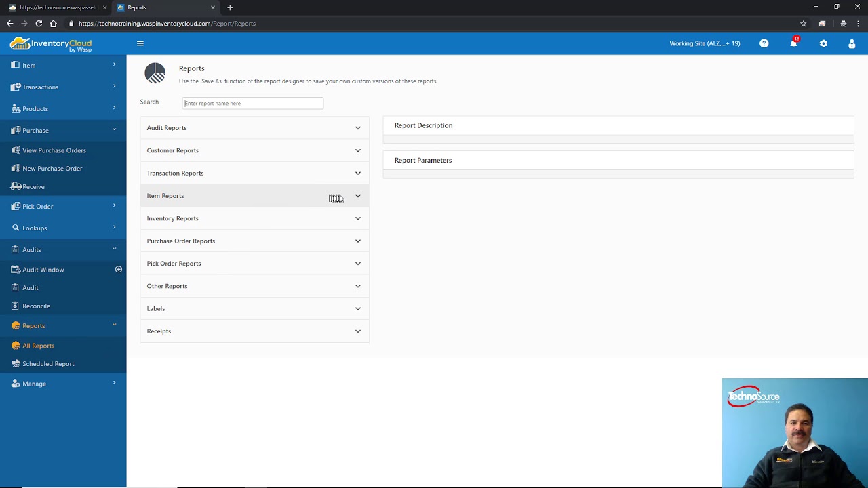Image resolution: width=868 pixels, height=488 pixels.
Task: Click the browser reload icon
Action: click(x=39, y=23)
